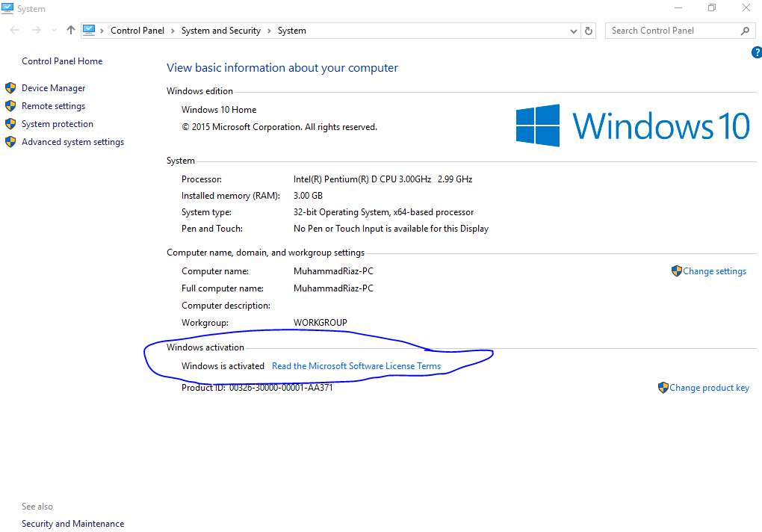Image resolution: width=762 pixels, height=532 pixels.
Task: Click the 'No Pen or Touch Input' value
Action: (x=391, y=229)
